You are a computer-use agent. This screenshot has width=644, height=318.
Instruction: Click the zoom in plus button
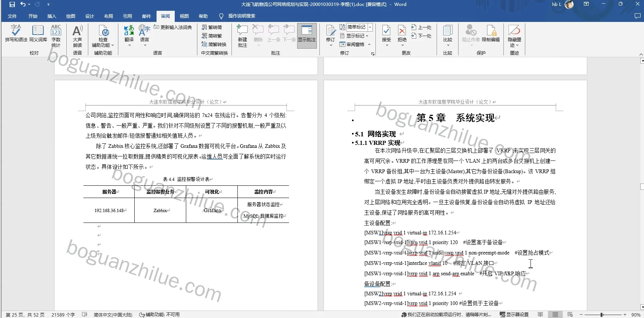coord(625,315)
